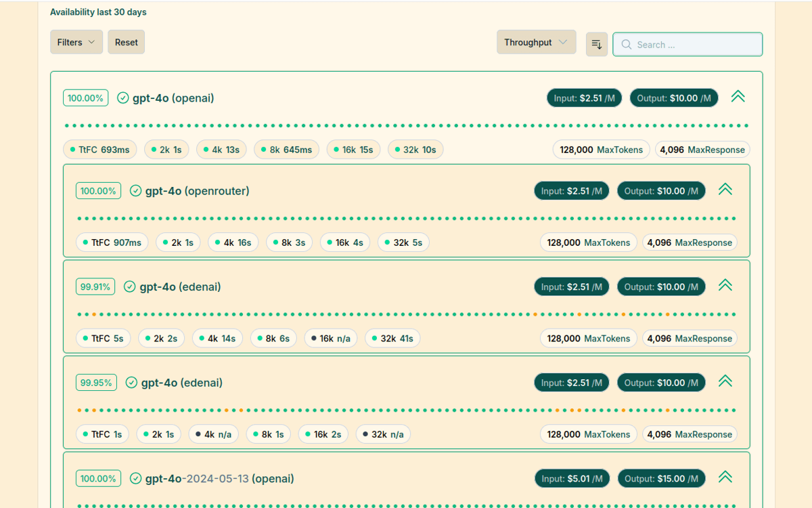Click the check-circle icon in the 99.91% edenai row
The image size is (812, 508).
tap(130, 287)
